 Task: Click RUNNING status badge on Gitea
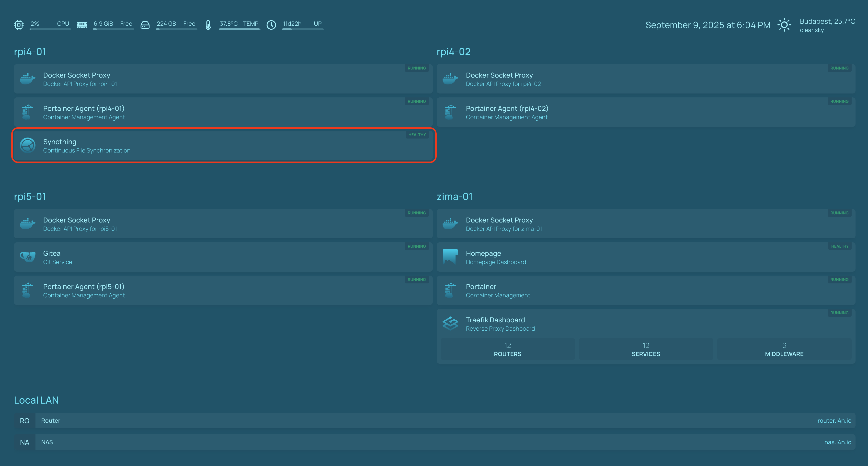tap(416, 246)
